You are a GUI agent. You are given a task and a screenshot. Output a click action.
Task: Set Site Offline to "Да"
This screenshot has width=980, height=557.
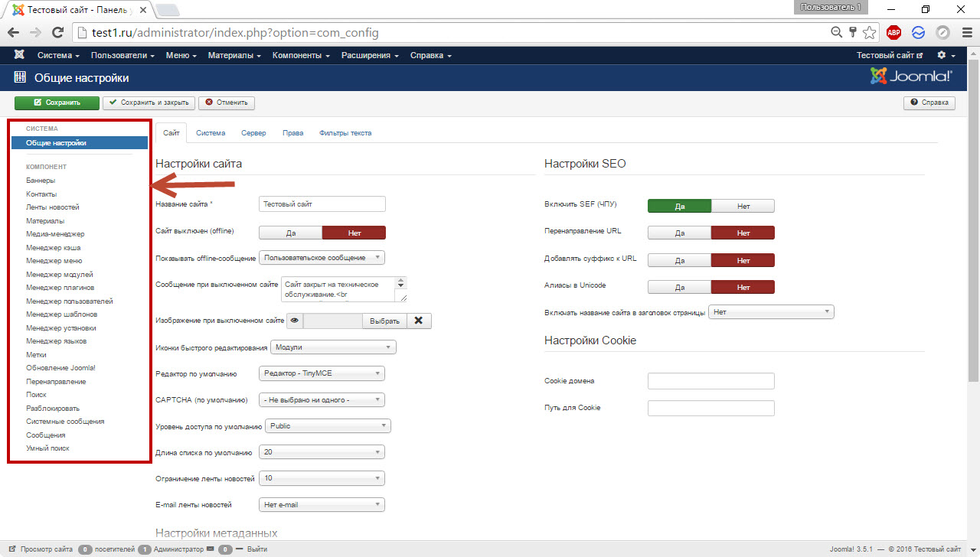click(290, 233)
